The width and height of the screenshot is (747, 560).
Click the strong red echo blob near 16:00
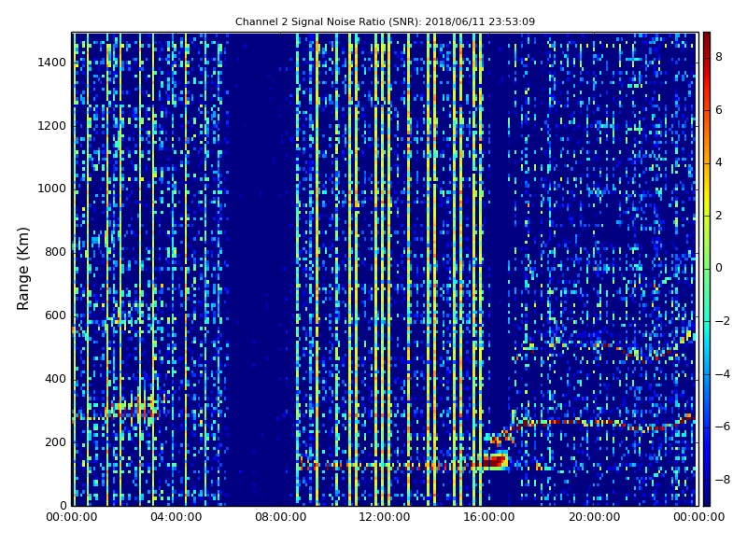[495, 461]
